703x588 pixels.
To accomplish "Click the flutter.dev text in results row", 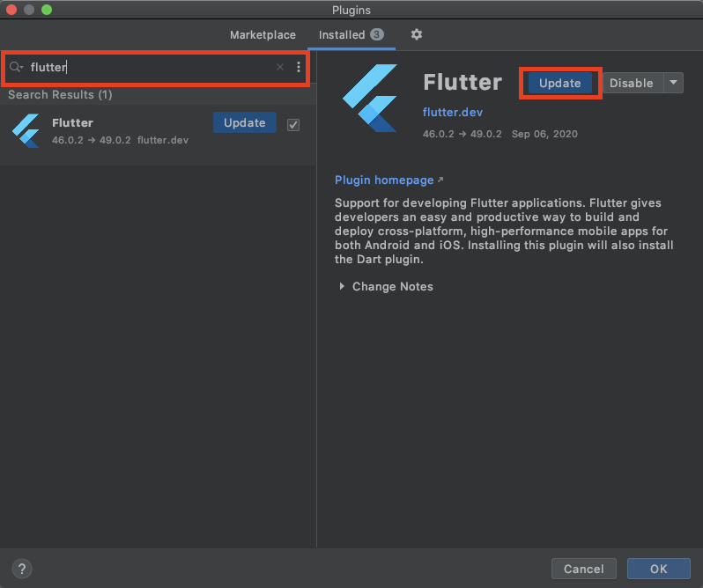I will [x=163, y=140].
